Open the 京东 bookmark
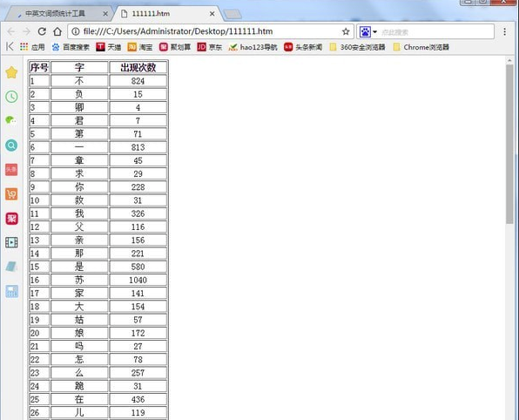 [210, 47]
